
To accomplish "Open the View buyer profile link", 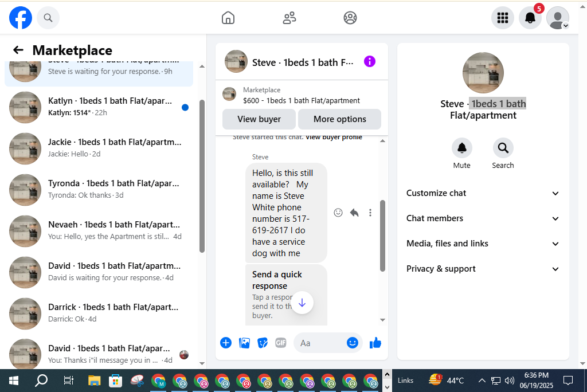I will tap(334, 138).
